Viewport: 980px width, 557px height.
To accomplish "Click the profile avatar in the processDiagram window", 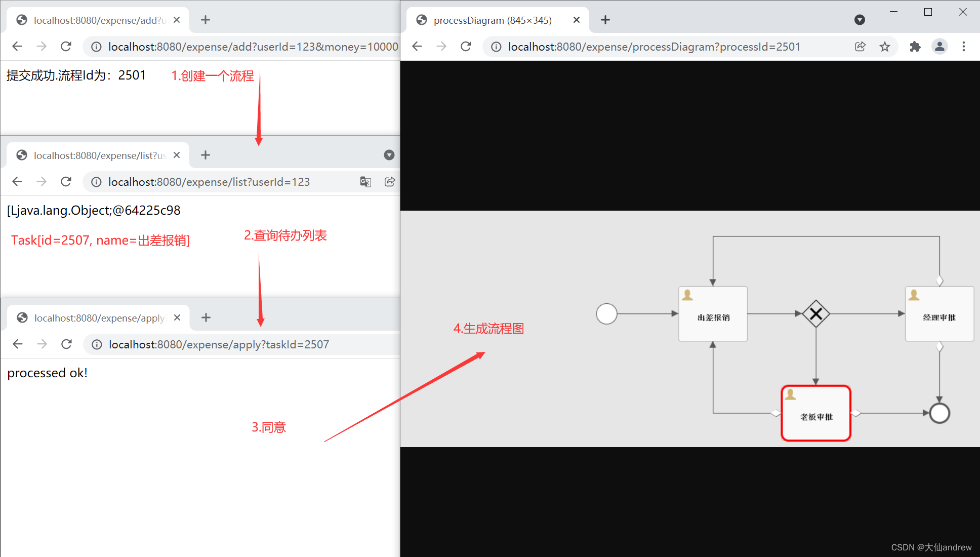I will [x=940, y=46].
